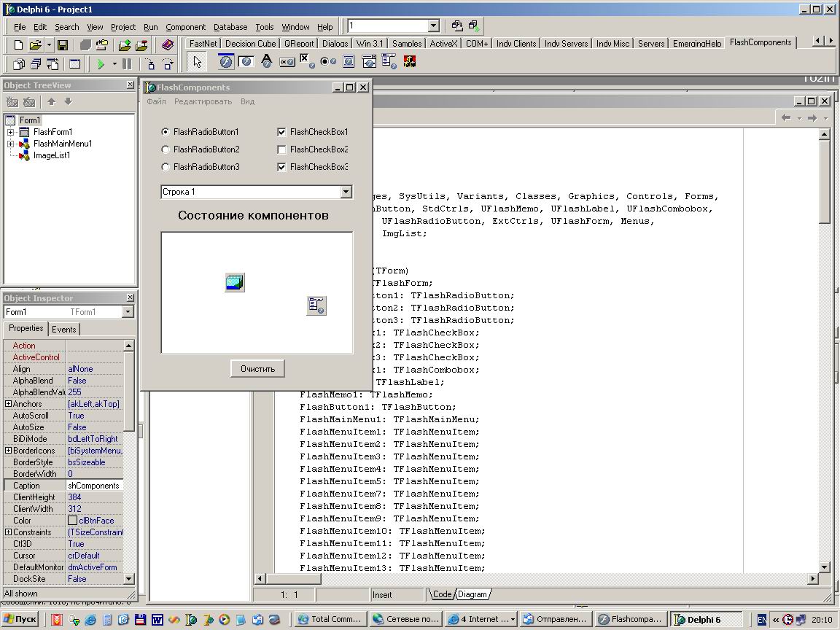Viewport: 840px width, 630px height.
Task: Select FlashRadioButton3 option
Action: coord(200,167)
